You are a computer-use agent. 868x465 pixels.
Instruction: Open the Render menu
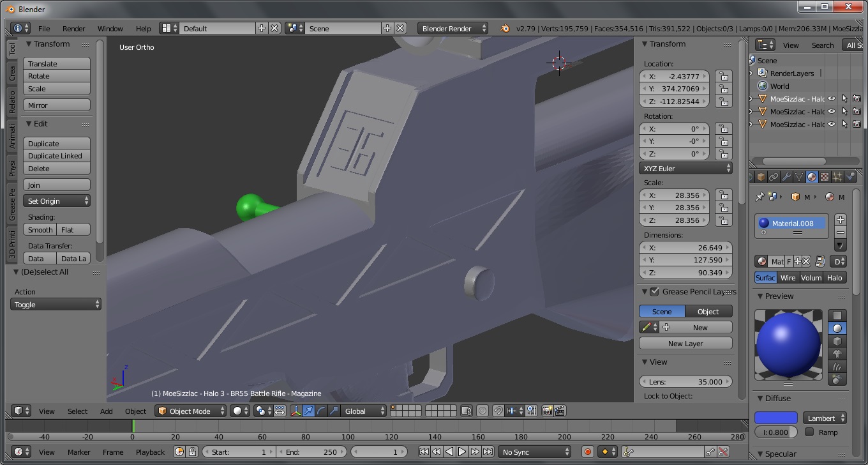pos(74,29)
